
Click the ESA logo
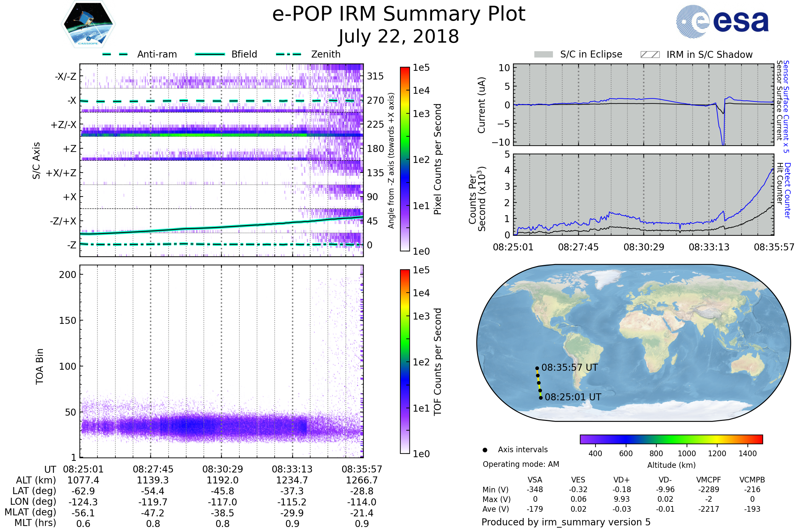click(x=722, y=21)
